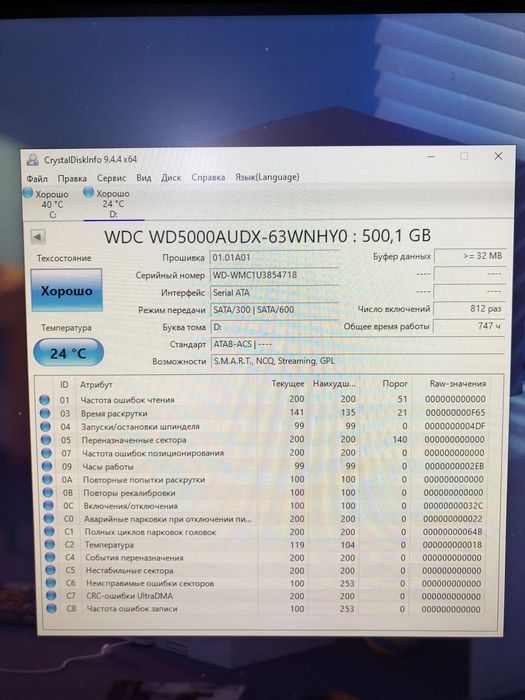Click the Наихудш... column header

[x=334, y=384]
